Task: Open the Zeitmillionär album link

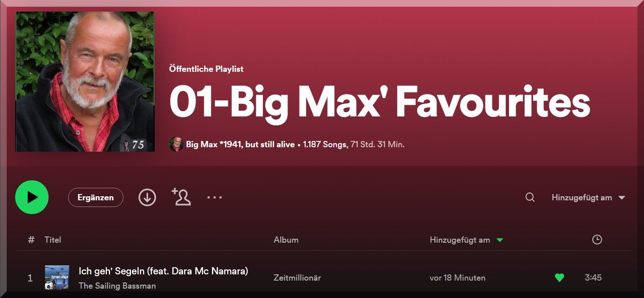Action: pos(297,277)
